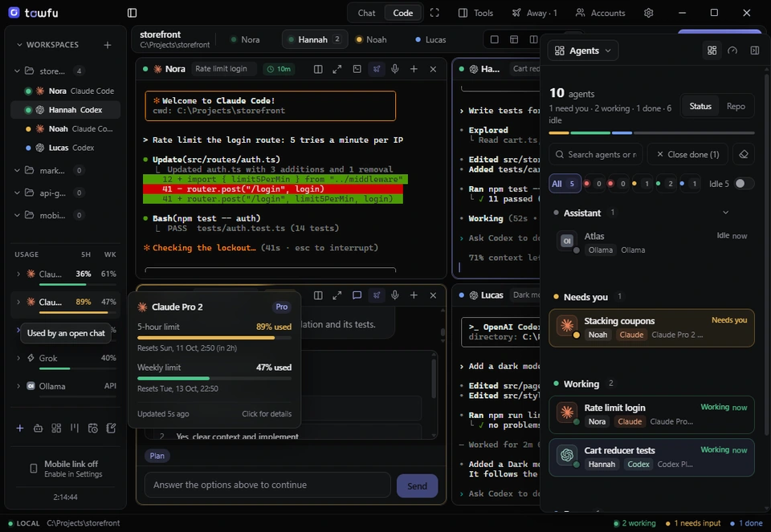Open agents grid icon in sidebar toolbar
The image size is (771, 532).
click(x=56, y=428)
